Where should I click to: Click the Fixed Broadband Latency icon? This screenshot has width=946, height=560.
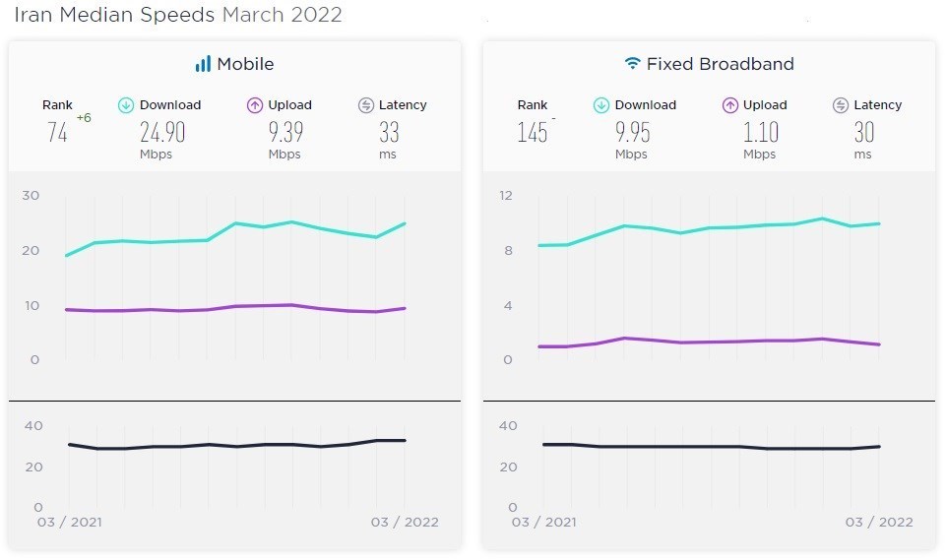click(841, 105)
